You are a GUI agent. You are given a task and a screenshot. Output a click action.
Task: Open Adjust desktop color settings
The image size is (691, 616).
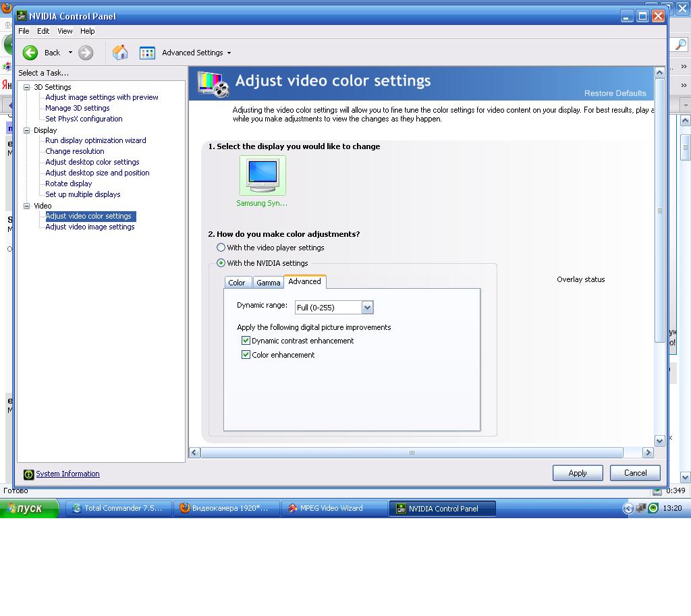point(92,162)
